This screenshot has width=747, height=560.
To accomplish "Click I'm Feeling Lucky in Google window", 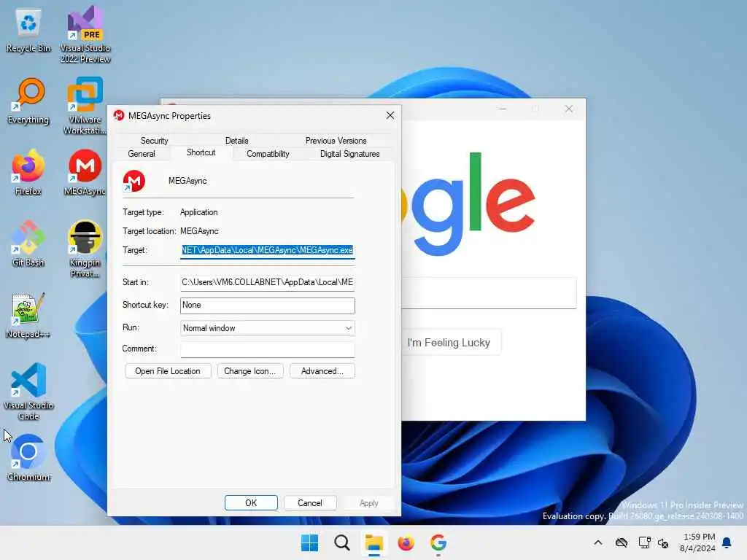I will point(449,343).
